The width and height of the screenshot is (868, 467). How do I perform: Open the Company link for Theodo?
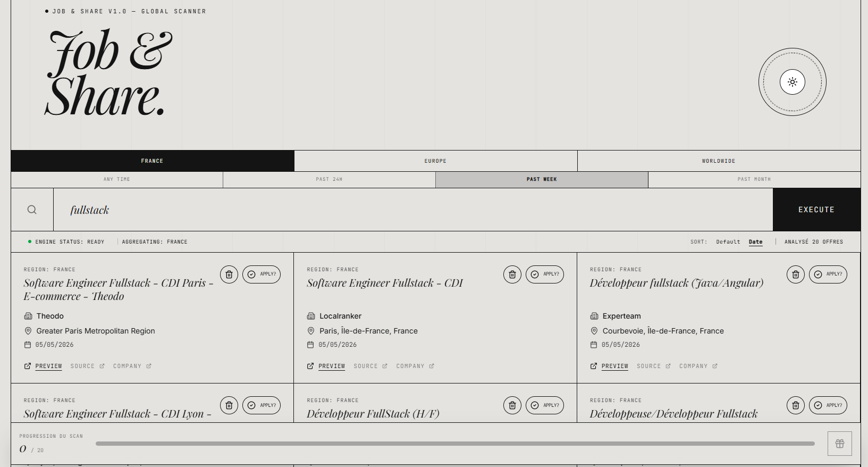point(132,366)
